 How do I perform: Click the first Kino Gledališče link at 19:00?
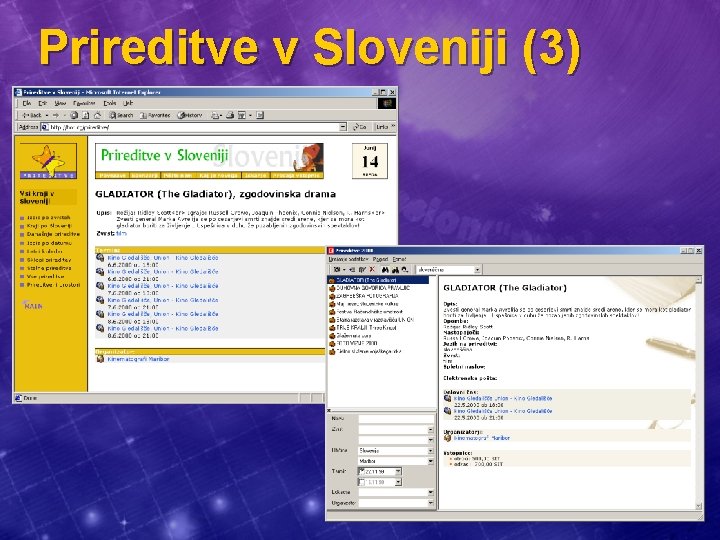point(163,258)
